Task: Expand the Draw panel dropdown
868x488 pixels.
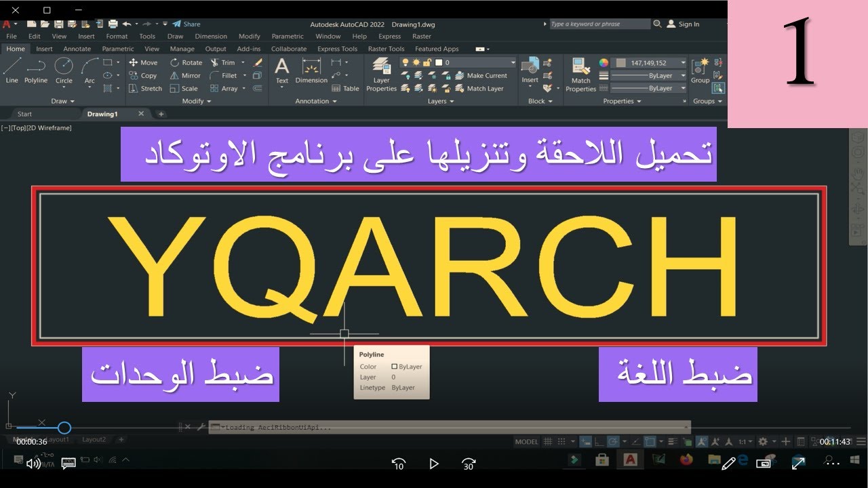Action: pyautogui.click(x=62, y=101)
